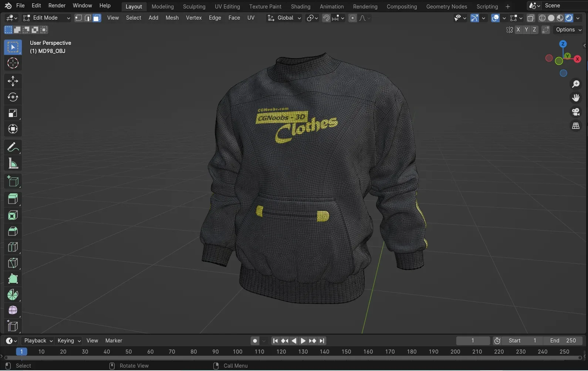Image resolution: width=588 pixels, height=371 pixels.
Task: Play the animation in reverse
Action: [x=294, y=341]
